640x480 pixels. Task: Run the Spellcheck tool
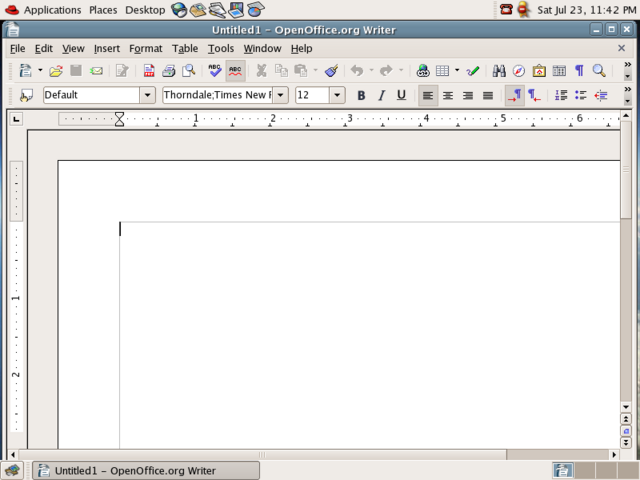tap(215, 71)
